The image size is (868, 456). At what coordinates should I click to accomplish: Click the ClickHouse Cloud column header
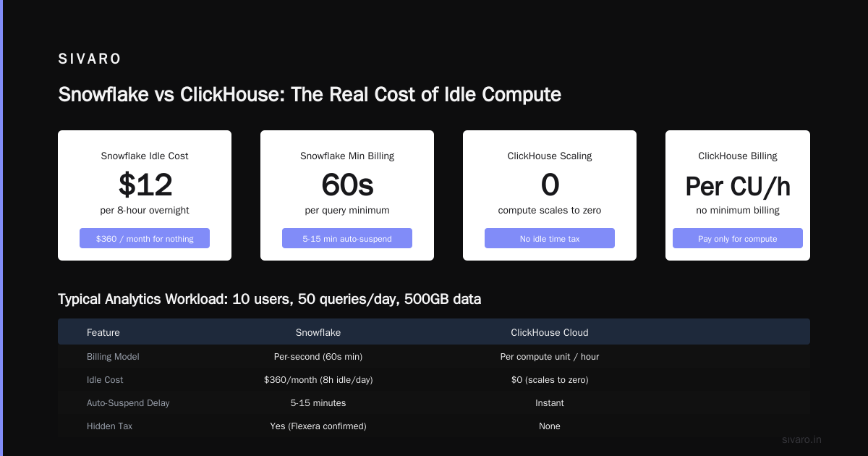coord(550,333)
